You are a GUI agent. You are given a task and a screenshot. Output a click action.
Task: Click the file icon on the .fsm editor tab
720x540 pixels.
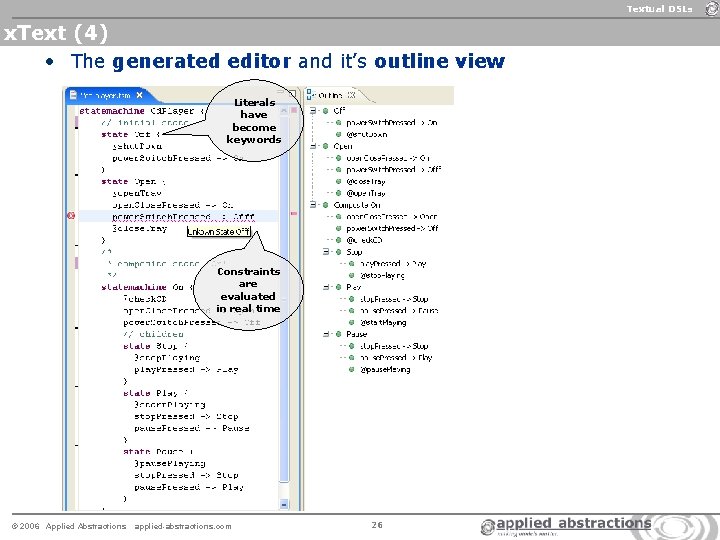(x=73, y=95)
